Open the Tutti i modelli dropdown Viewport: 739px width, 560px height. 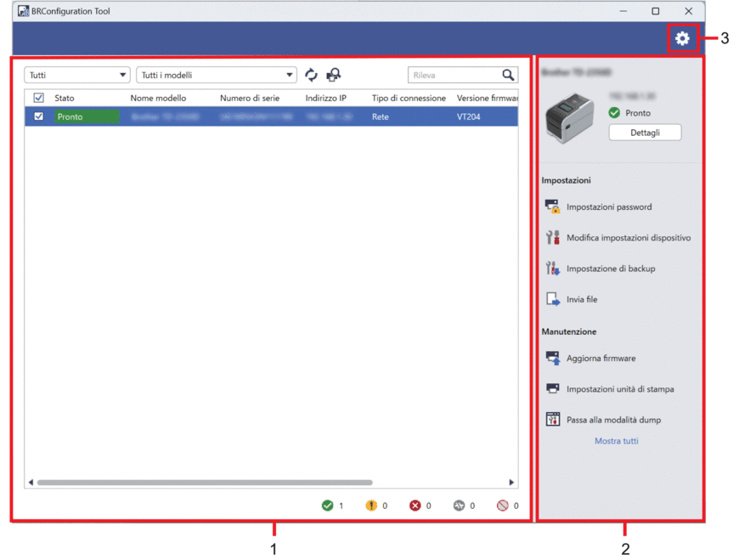coord(217,75)
